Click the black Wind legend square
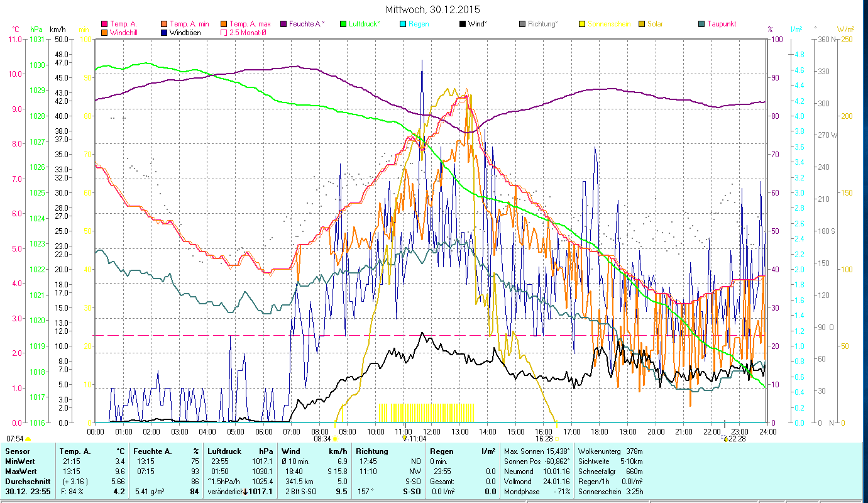The image size is (868, 503). pyautogui.click(x=463, y=25)
